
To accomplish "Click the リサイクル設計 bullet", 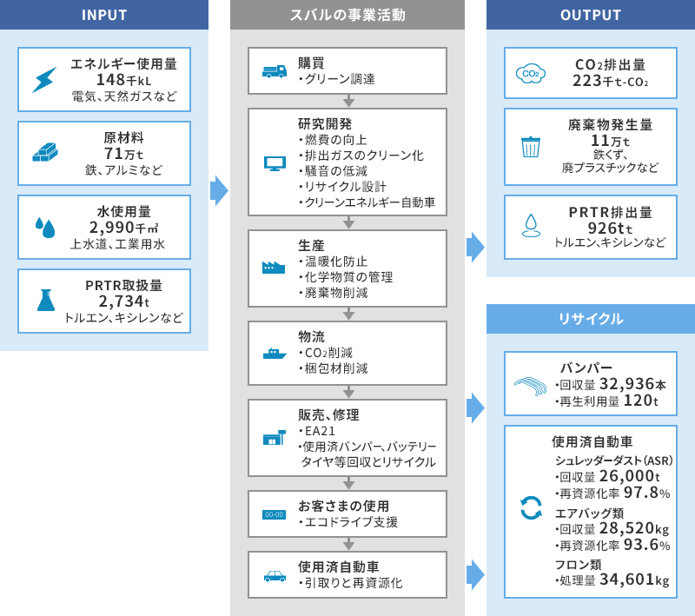I will (342, 187).
